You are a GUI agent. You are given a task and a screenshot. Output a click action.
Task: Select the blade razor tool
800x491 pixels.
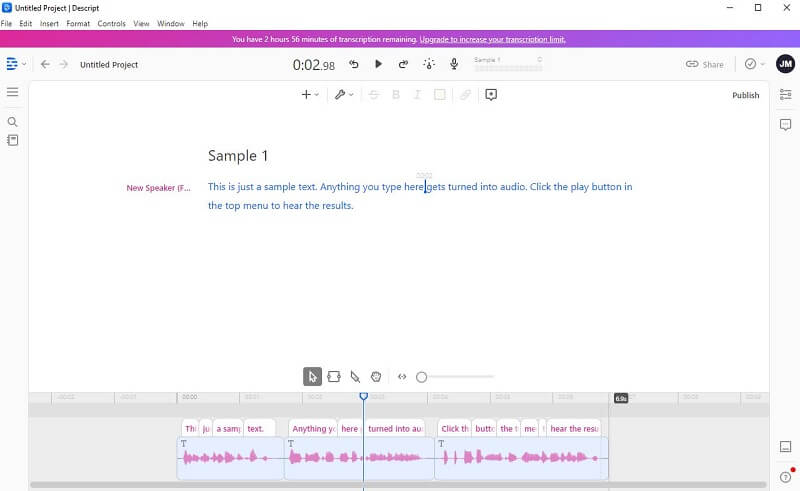(x=355, y=377)
